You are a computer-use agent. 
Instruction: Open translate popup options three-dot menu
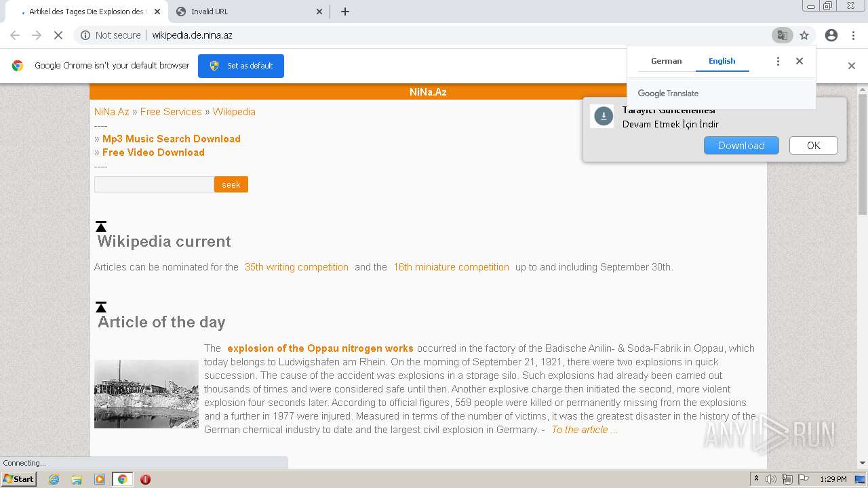(778, 61)
